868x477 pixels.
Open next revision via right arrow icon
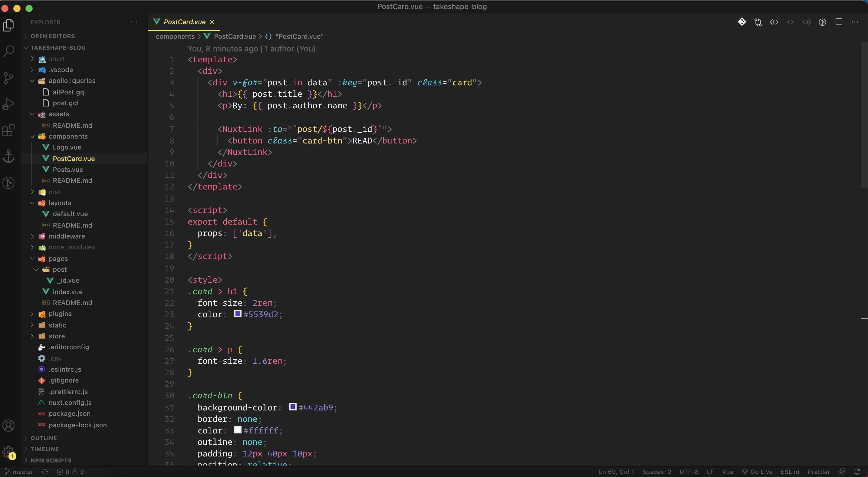[806, 22]
